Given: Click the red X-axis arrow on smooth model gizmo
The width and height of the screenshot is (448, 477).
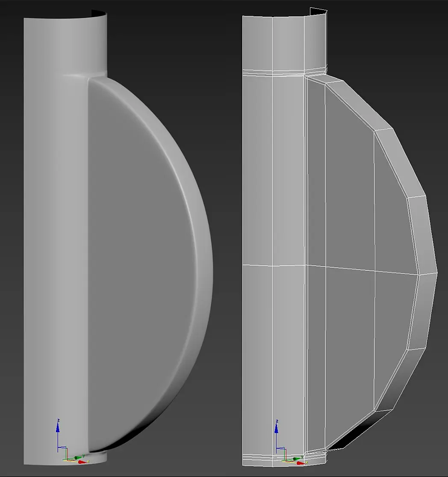Looking at the screenshot, I should [x=83, y=462].
